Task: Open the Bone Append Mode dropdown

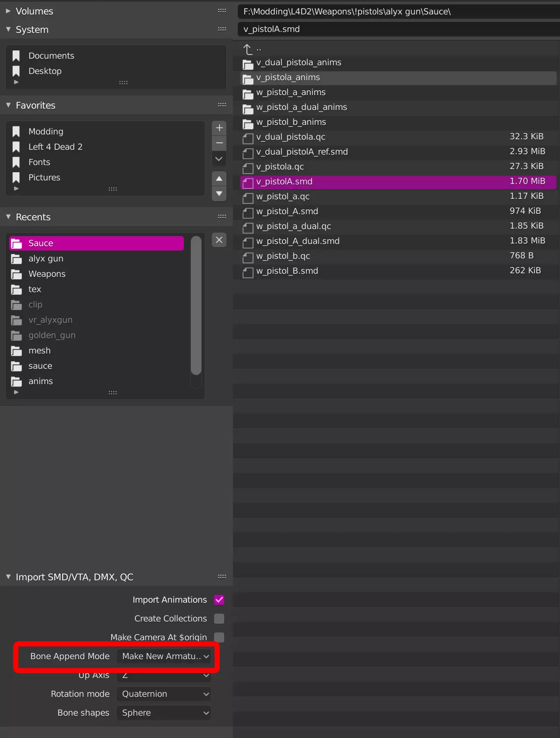Action: pos(164,656)
